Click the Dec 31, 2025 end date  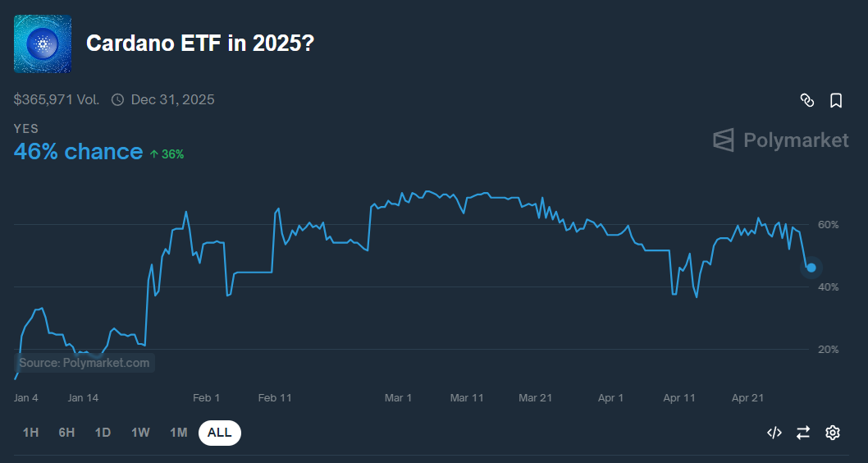point(172,100)
